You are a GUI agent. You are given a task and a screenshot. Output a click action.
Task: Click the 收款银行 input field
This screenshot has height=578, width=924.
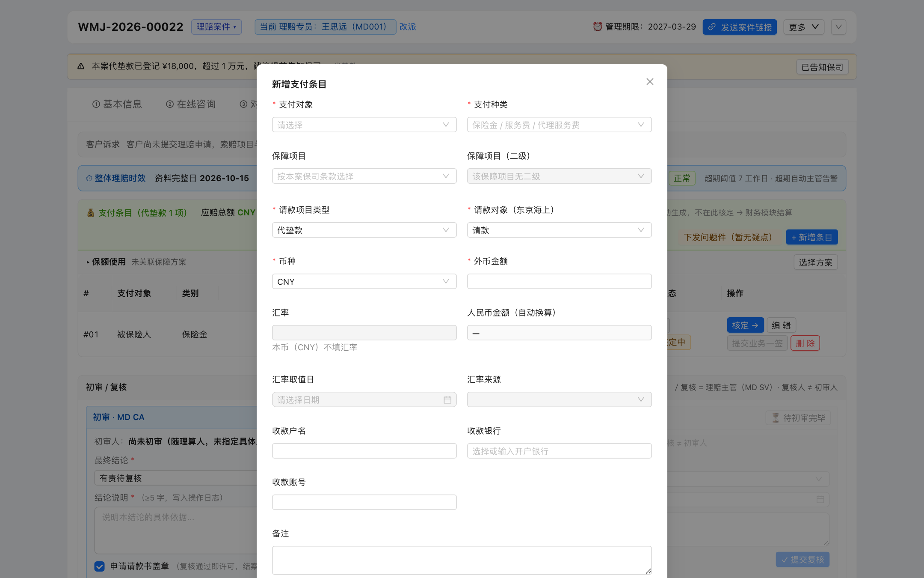coord(560,451)
